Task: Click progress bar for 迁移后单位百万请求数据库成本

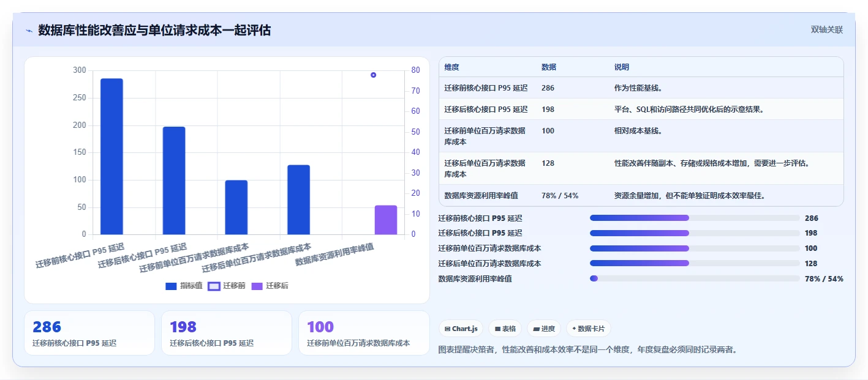Action: click(x=695, y=263)
